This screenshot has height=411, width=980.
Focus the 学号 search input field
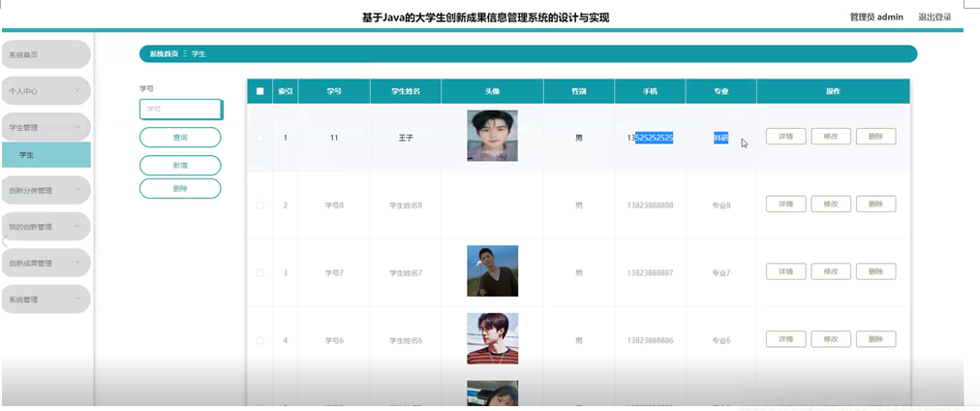(x=180, y=109)
